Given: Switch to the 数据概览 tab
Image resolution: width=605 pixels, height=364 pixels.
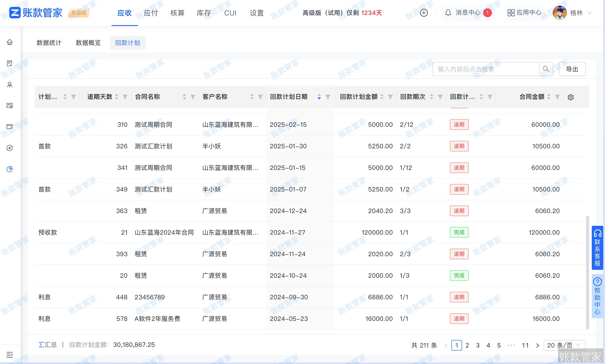Looking at the screenshot, I should point(88,42).
